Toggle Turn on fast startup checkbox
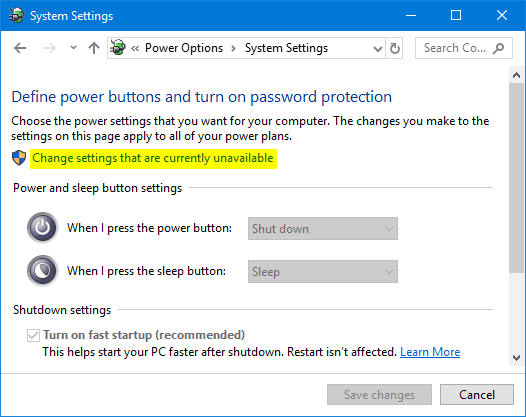 tap(33, 335)
